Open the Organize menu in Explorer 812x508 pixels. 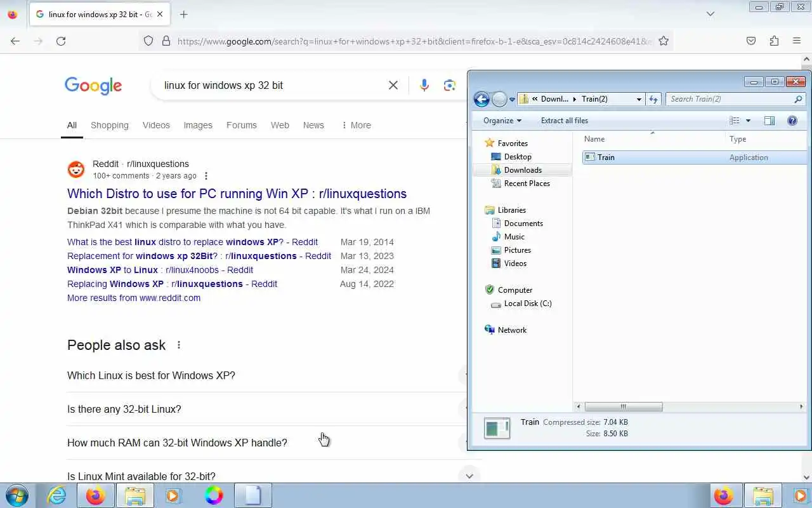[502, 121]
